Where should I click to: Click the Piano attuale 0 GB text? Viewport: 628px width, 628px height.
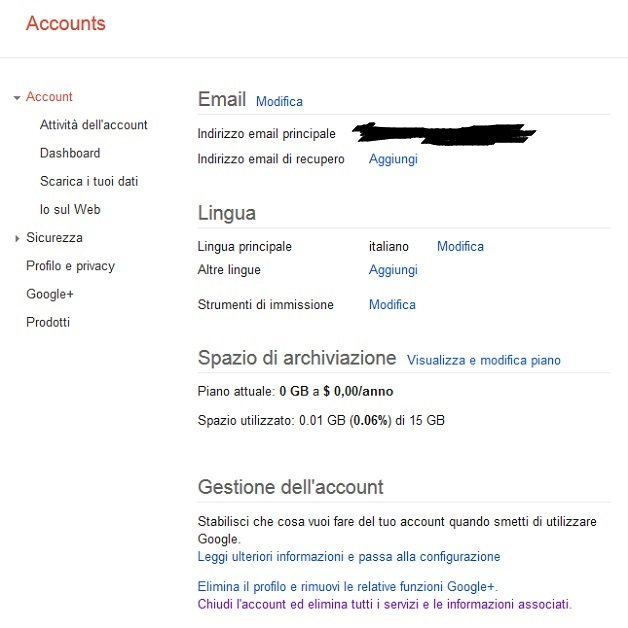(x=295, y=391)
